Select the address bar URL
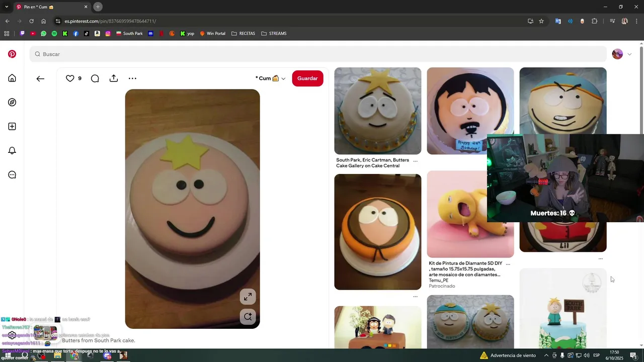This screenshot has width=644, height=362. [x=110, y=21]
